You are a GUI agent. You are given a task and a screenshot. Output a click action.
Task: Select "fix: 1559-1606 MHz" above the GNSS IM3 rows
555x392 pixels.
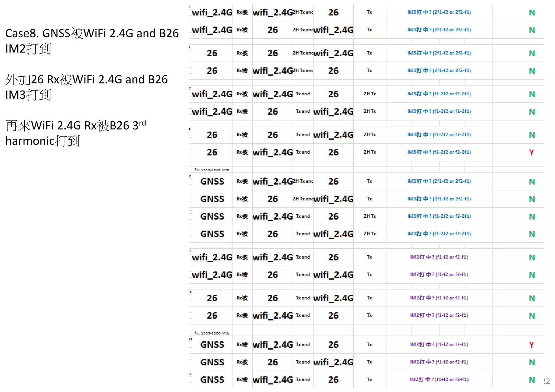pyautogui.click(x=212, y=170)
